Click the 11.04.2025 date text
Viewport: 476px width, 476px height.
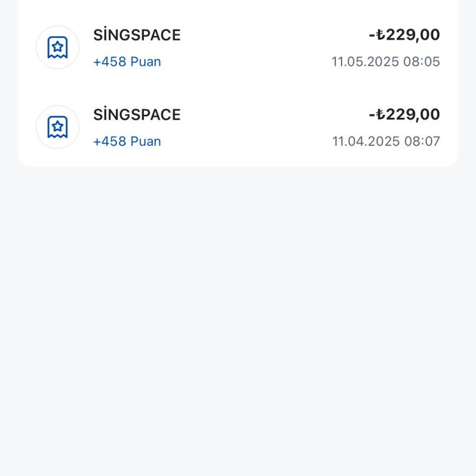[x=366, y=141]
